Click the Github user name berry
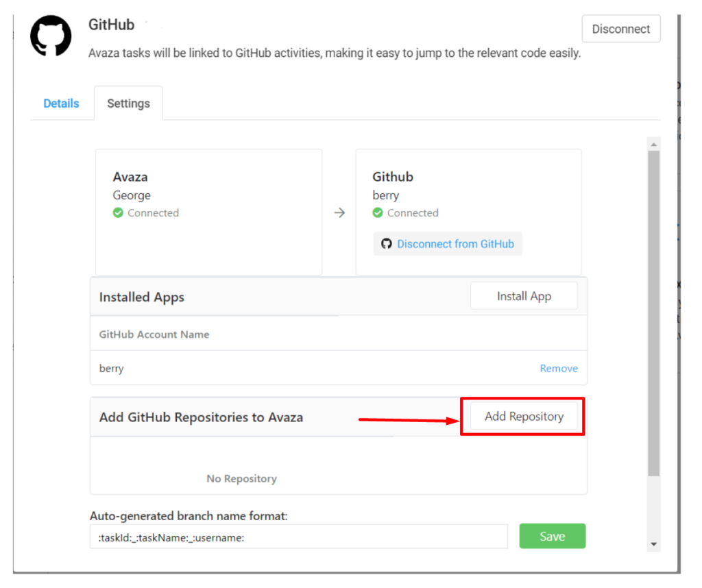 click(385, 195)
